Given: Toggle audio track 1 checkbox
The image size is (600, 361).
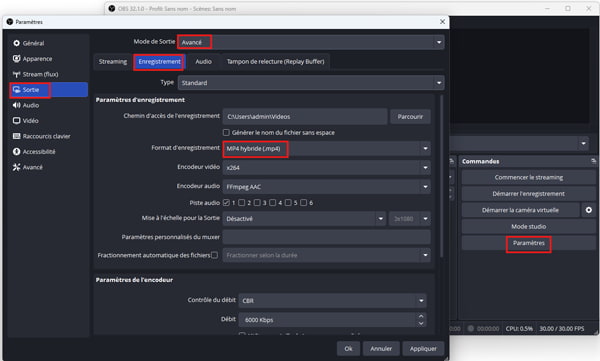Looking at the screenshot, I should coord(226,203).
